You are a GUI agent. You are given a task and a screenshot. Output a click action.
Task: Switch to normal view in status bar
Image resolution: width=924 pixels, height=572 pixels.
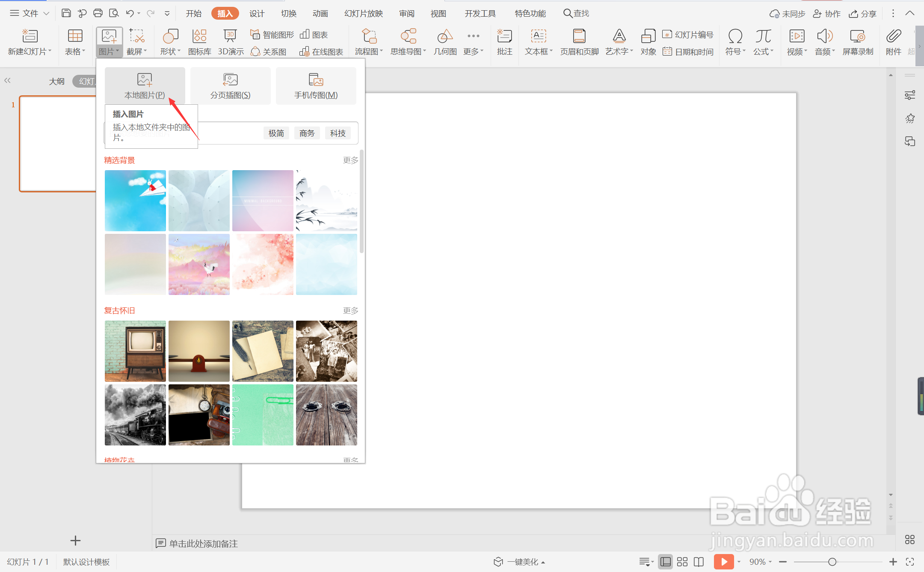pyautogui.click(x=666, y=562)
